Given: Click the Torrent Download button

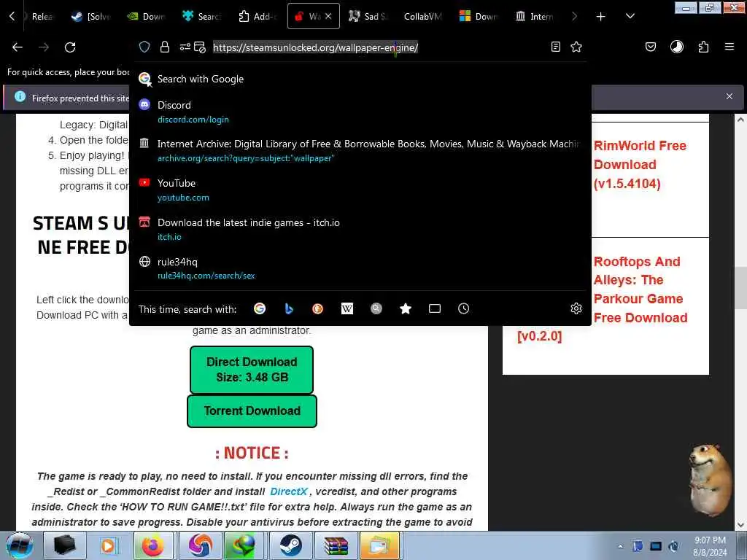Looking at the screenshot, I should click(252, 411).
